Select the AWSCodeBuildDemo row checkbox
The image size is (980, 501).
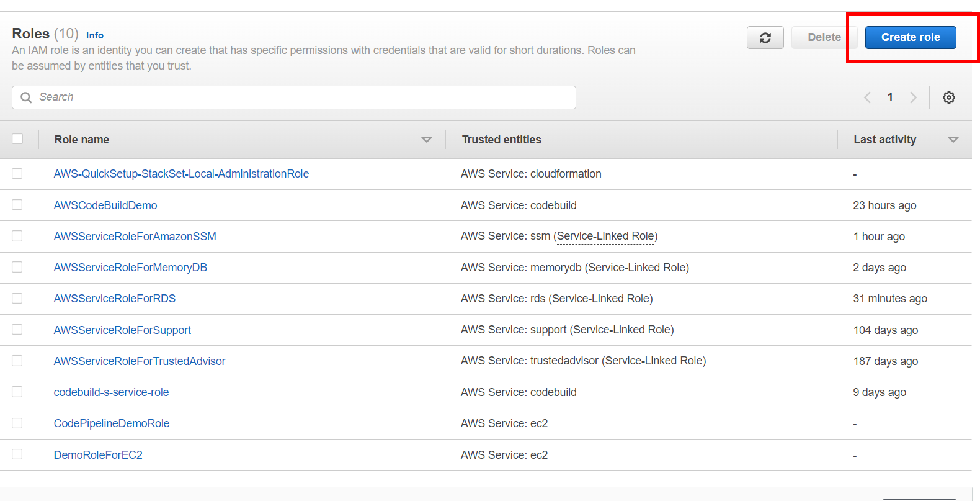click(17, 205)
